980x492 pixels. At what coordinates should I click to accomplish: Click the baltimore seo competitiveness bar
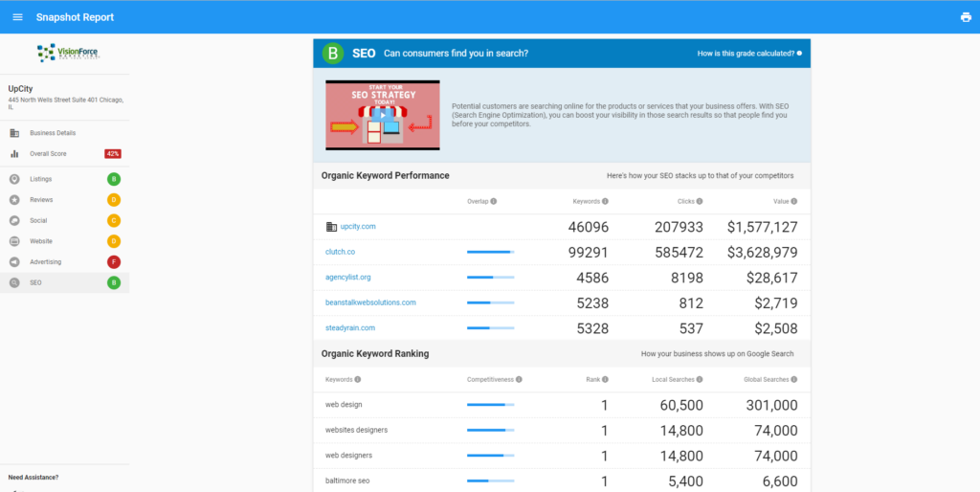[491, 481]
